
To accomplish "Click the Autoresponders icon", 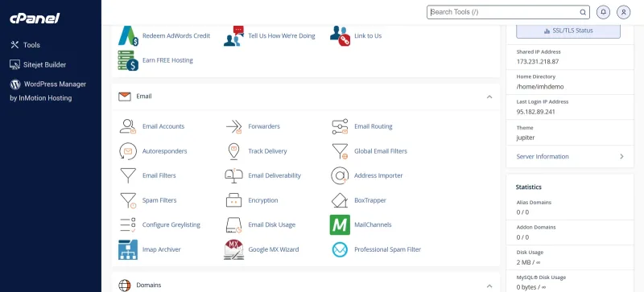I will click(x=128, y=151).
